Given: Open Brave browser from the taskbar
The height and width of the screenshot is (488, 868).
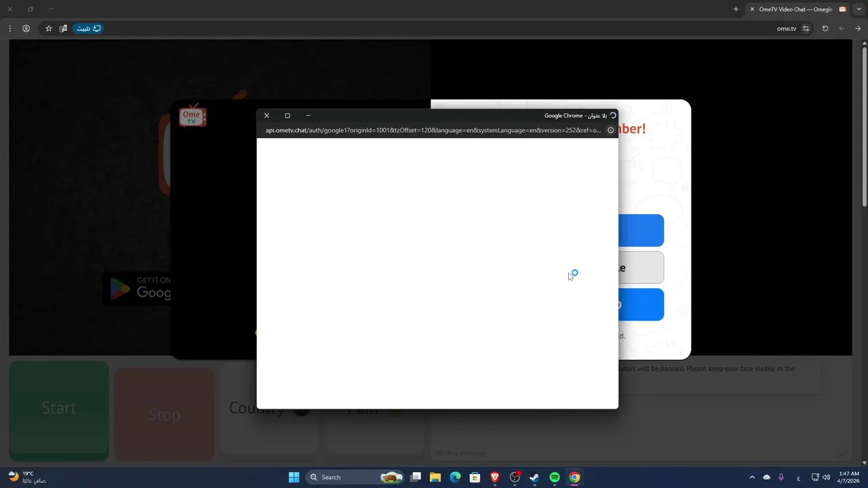Looking at the screenshot, I should coord(495,477).
